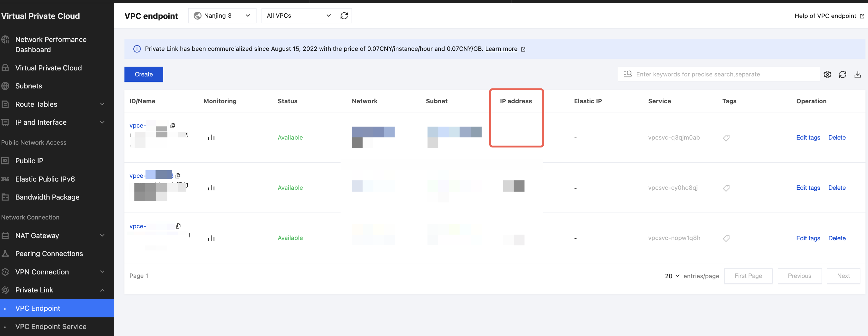
Task: Click the refresh icon beside All VPCs
Action: click(x=344, y=16)
